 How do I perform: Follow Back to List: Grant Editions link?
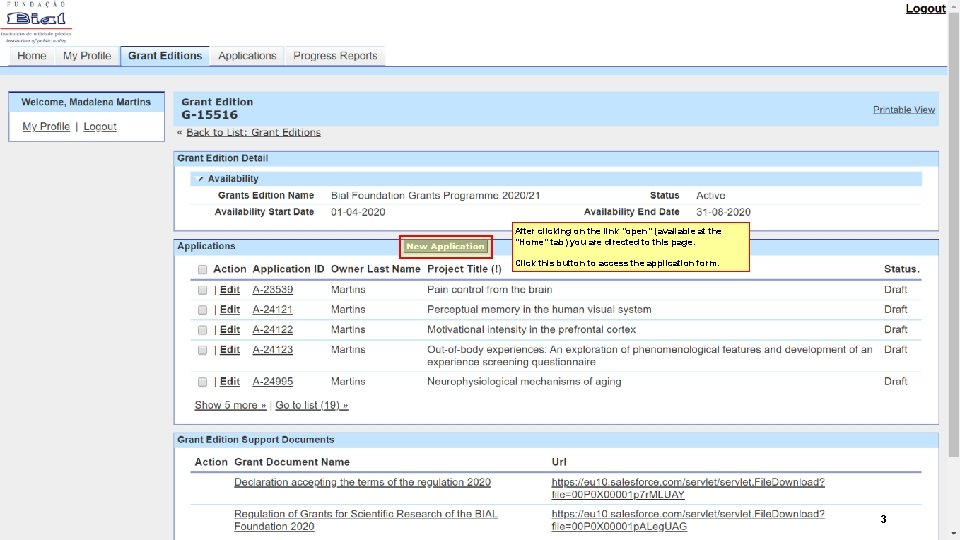(253, 132)
